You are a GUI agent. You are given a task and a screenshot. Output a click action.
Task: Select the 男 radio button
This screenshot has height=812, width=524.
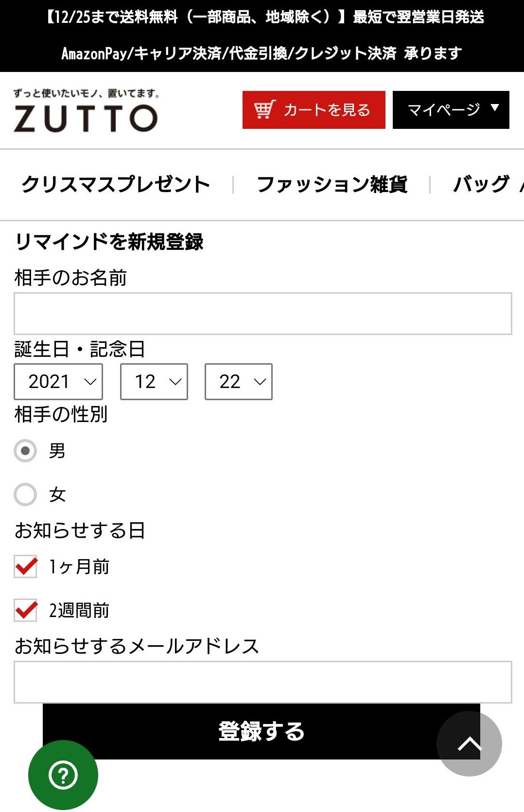click(x=25, y=451)
